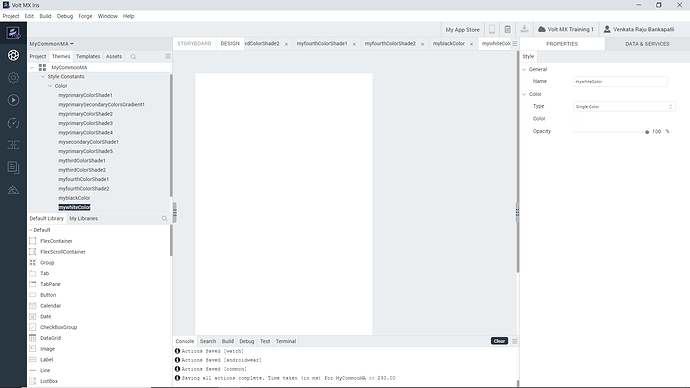Open the performance gauge sidebar icon
The width and height of the screenshot is (690, 388).
(13, 123)
